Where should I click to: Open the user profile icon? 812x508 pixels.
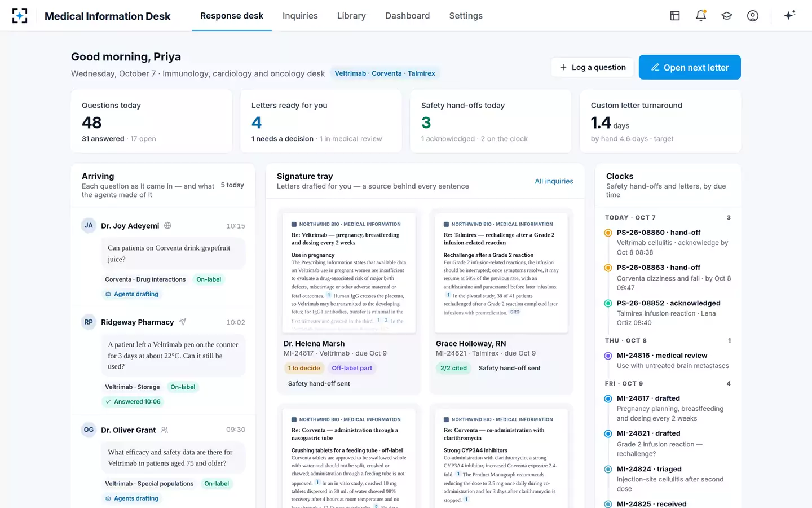point(753,16)
